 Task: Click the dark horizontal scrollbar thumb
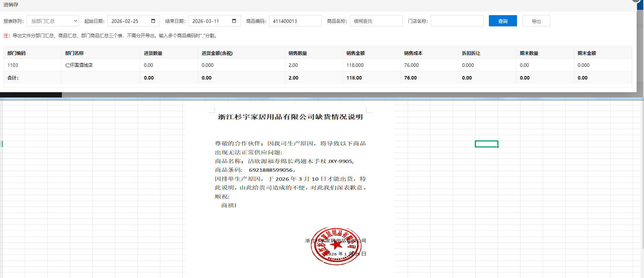point(31,95)
